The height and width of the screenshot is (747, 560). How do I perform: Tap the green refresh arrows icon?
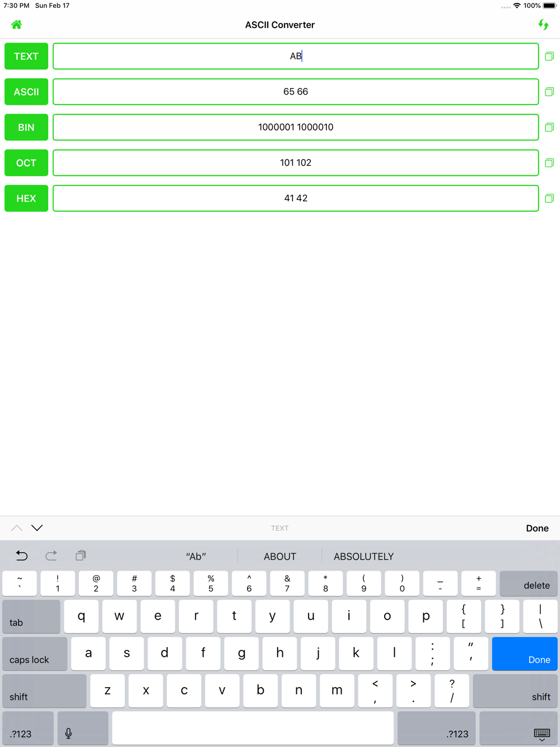pyautogui.click(x=543, y=25)
